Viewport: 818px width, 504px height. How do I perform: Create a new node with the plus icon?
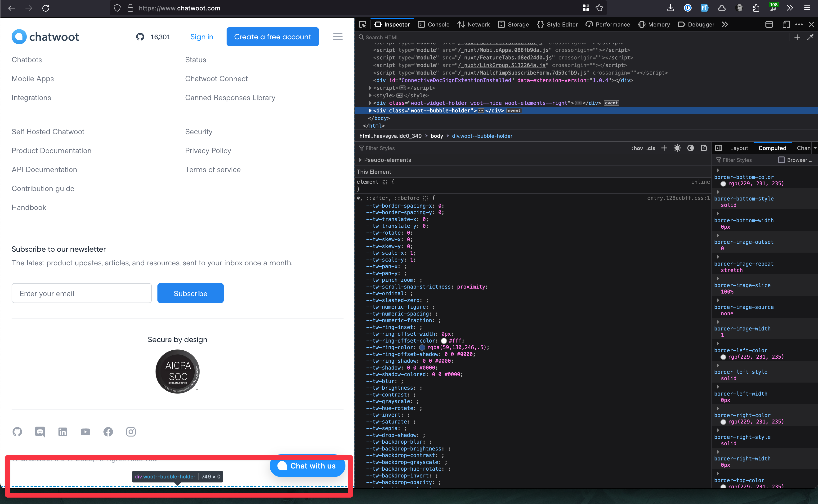797,37
